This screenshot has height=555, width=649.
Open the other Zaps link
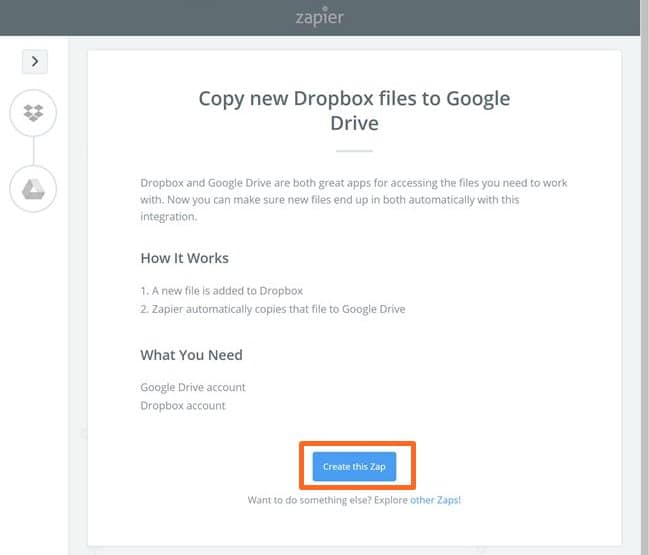435,499
